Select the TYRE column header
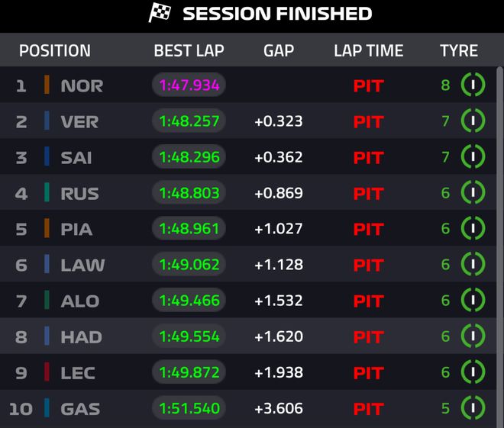 point(459,51)
